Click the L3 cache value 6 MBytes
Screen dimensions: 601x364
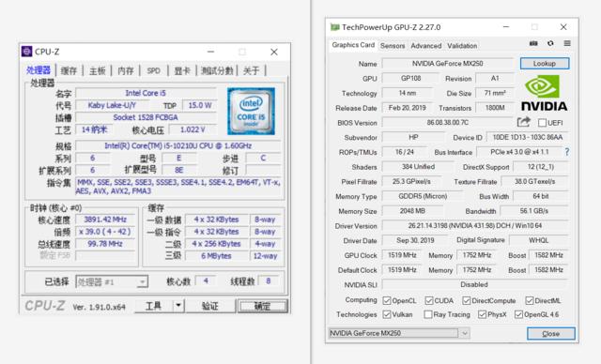(x=217, y=256)
